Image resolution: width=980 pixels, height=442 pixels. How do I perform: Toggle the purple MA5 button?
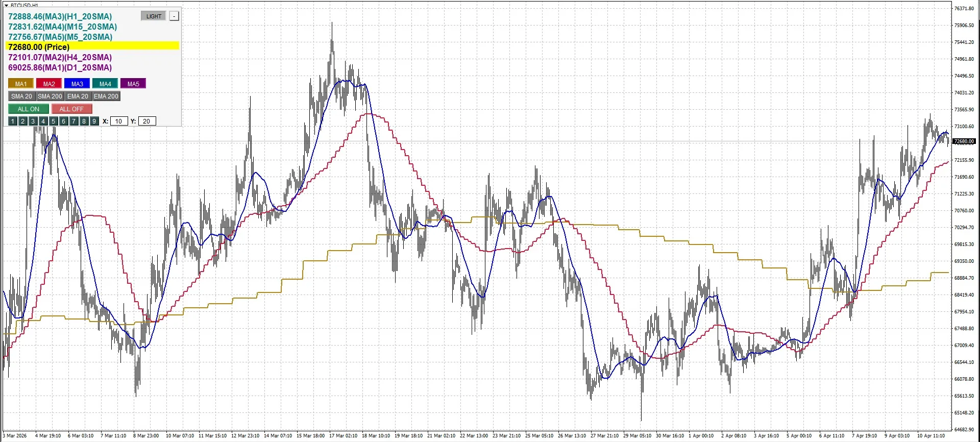(133, 84)
